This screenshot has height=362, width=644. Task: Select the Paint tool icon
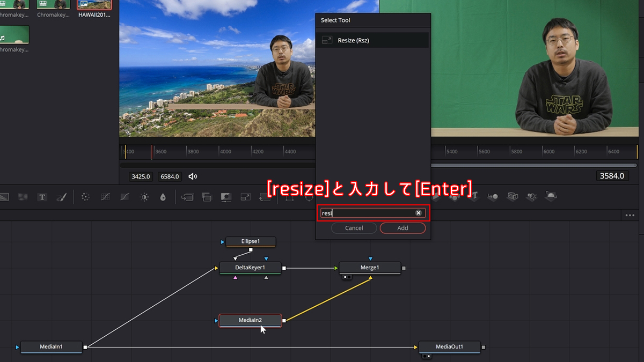(x=61, y=196)
